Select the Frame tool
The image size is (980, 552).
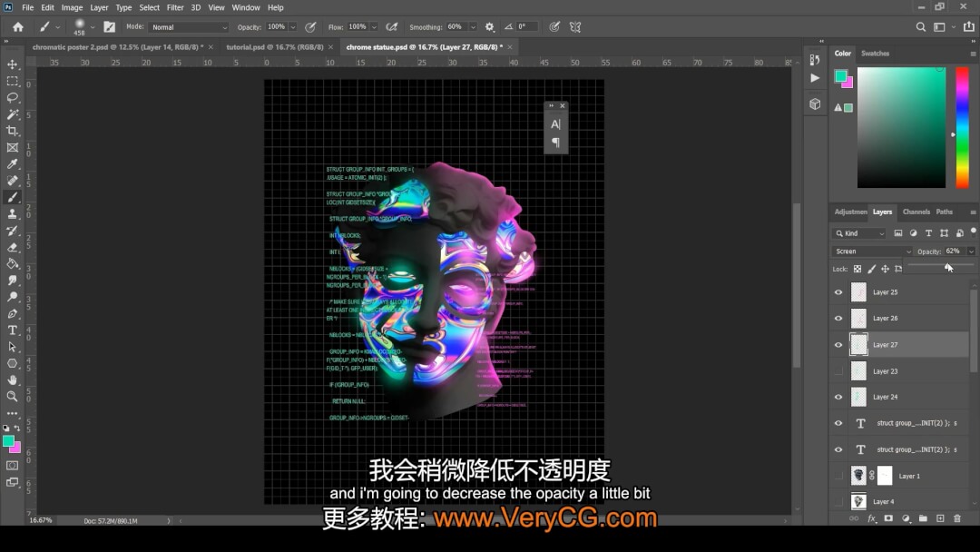pyautogui.click(x=12, y=148)
